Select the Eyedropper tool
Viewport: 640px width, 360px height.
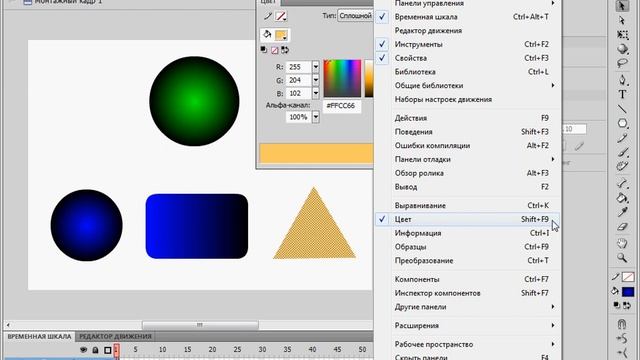coord(622,212)
